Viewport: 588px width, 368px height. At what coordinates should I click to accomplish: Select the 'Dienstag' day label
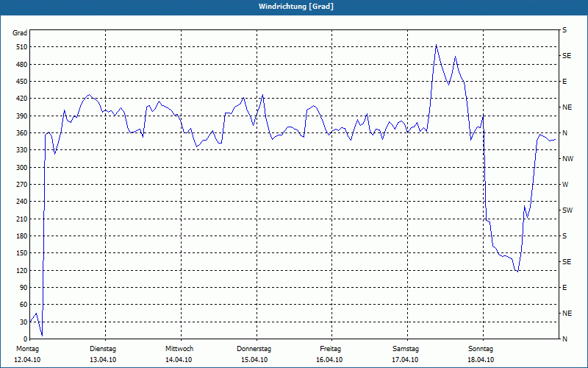pyautogui.click(x=103, y=349)
